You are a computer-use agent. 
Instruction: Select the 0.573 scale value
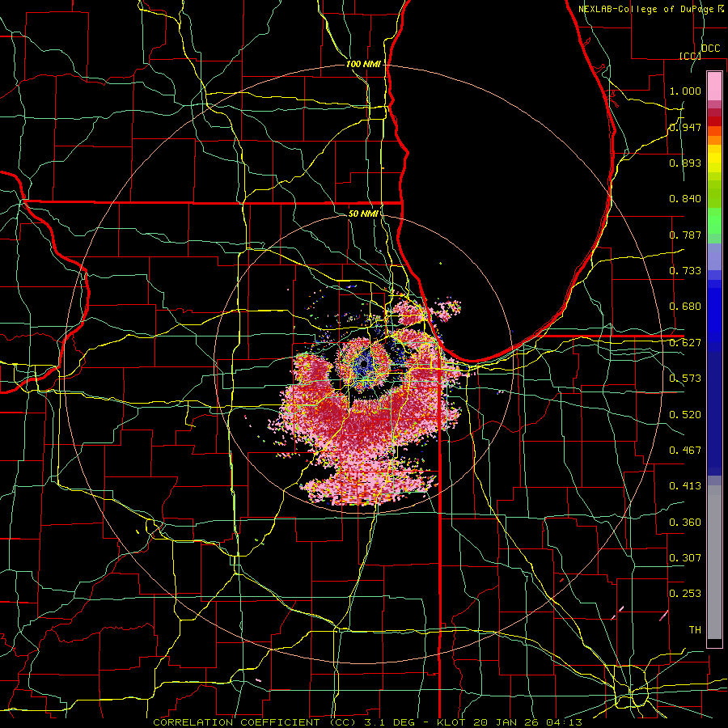685,379
